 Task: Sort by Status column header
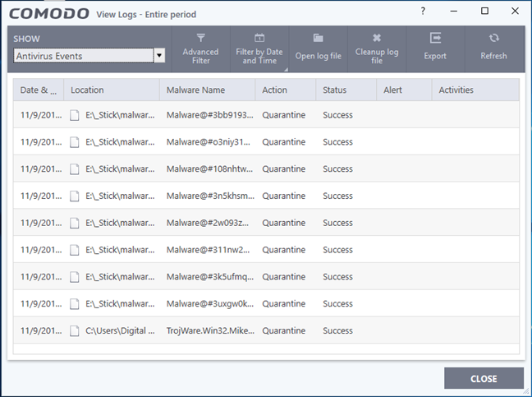pos(346,90)
